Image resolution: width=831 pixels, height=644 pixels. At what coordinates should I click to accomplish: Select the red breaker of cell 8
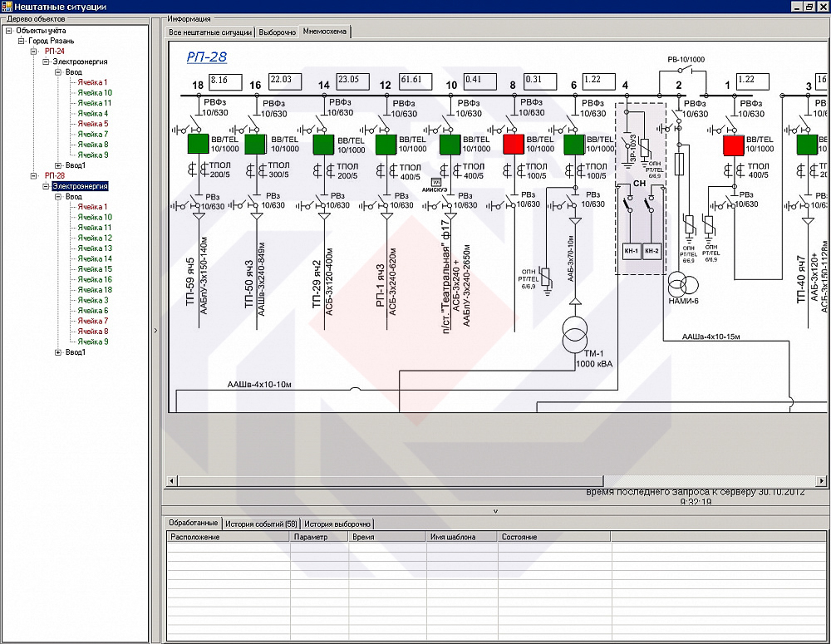tap(514, 144)
